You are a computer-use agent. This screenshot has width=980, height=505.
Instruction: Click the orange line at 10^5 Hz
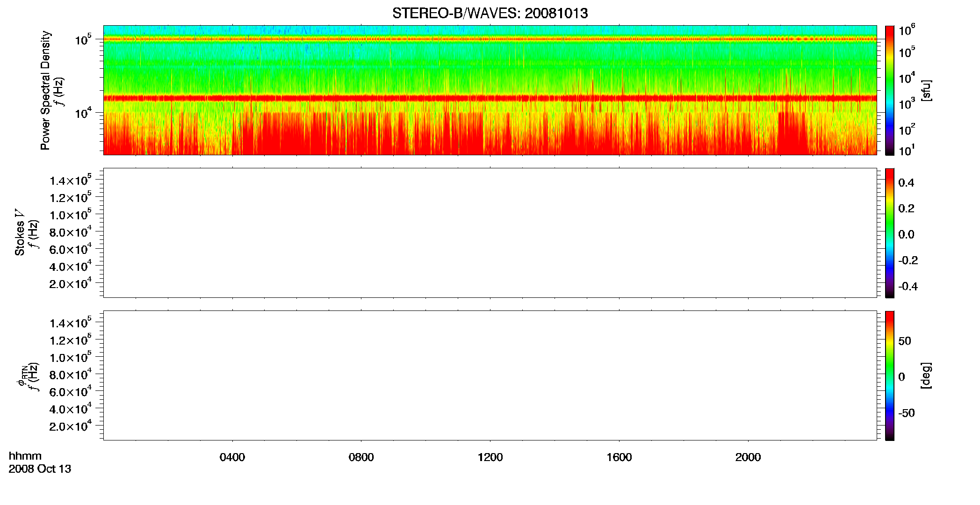[490, 39]
